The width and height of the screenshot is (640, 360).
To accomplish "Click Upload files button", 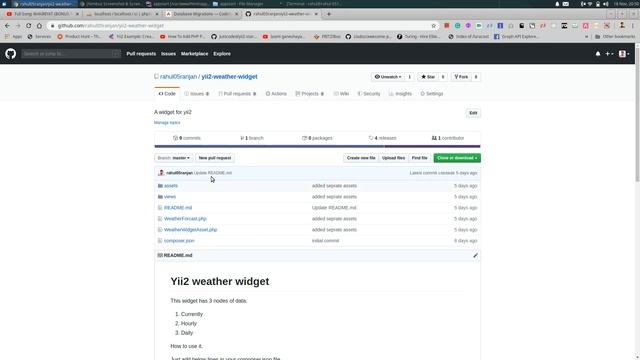I will pos(393,158).
